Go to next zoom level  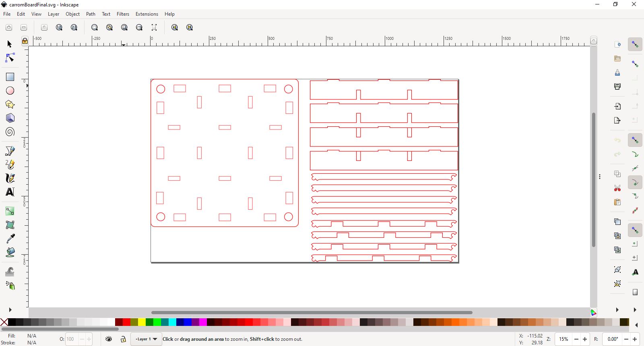pos(190,27)
